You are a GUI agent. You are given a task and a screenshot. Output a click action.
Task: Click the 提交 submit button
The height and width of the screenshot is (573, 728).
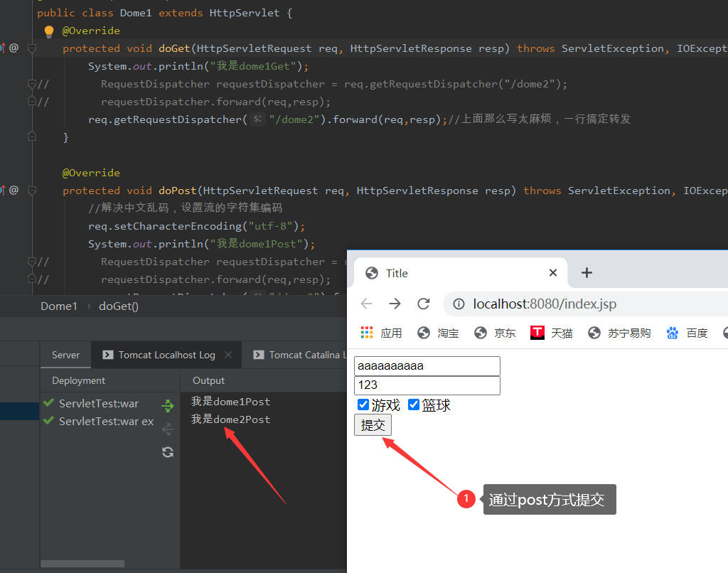click(373, 425)
